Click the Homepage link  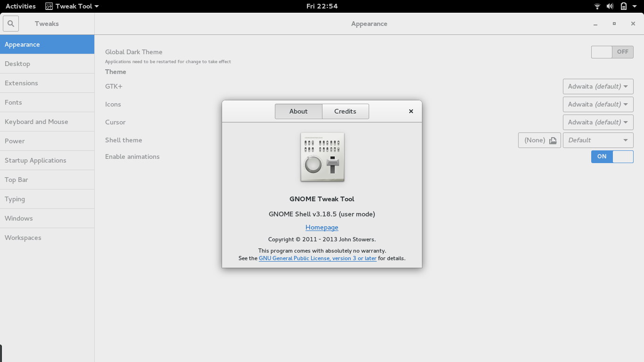click(322, 227)
